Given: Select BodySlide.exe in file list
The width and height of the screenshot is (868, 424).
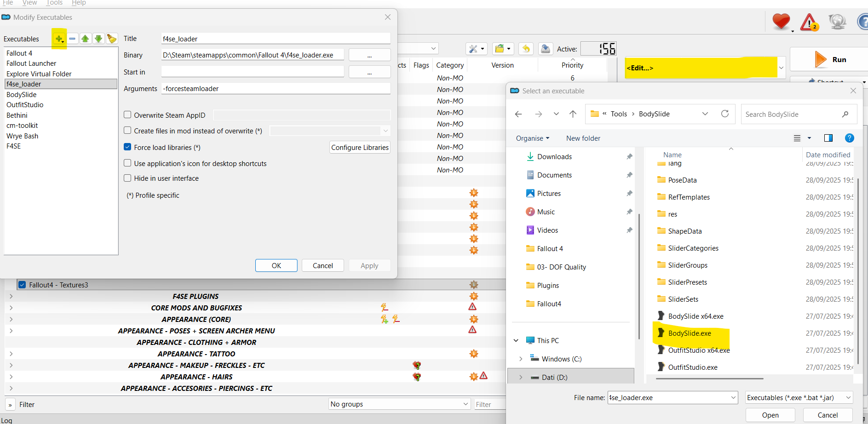Looking at the screenshot, I should [690, 333].
